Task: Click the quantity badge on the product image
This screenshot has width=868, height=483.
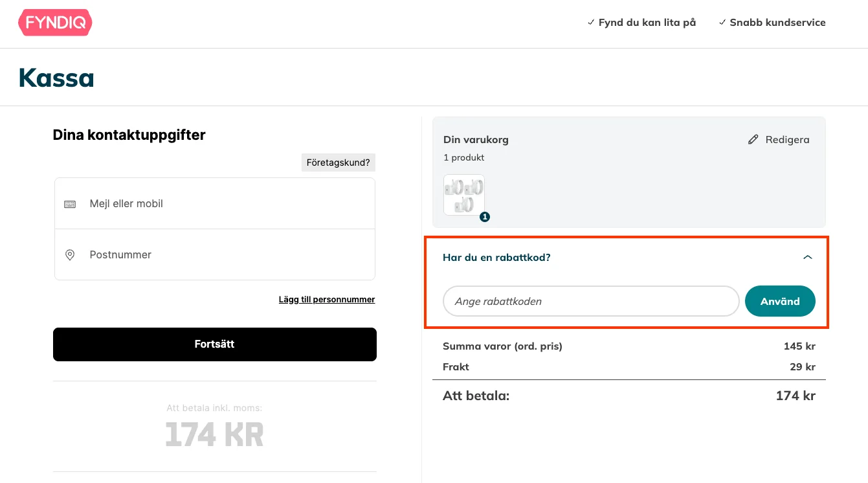Action: (484, 217)
